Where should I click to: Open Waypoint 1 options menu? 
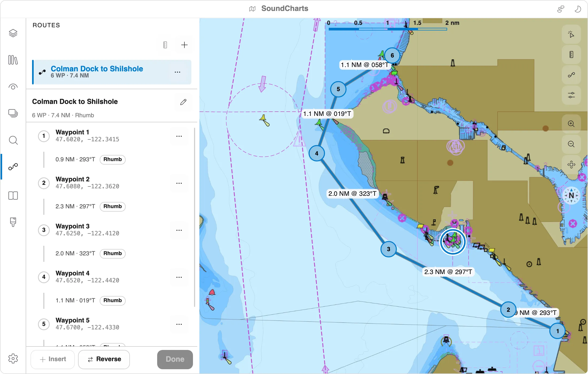click(179, 136)
